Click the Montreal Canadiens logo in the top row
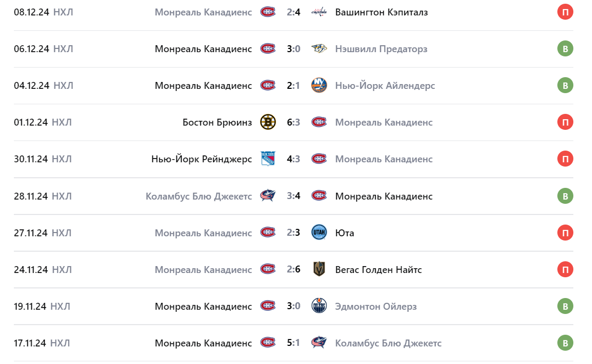Image resolution: width=592 pixels, height=364 pixels. tap(268, 12)
